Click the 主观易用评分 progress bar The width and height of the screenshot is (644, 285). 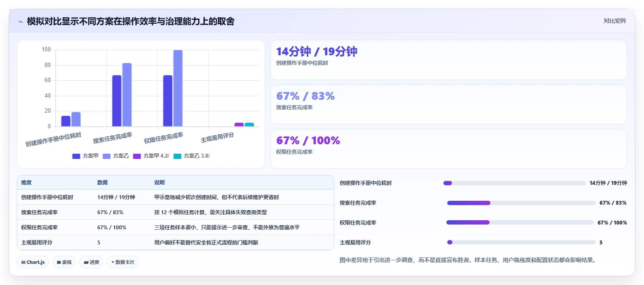click(522, 243)
